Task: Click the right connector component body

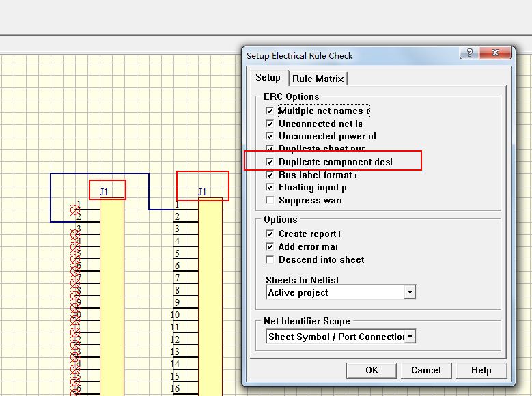Action: coord(210,297)
